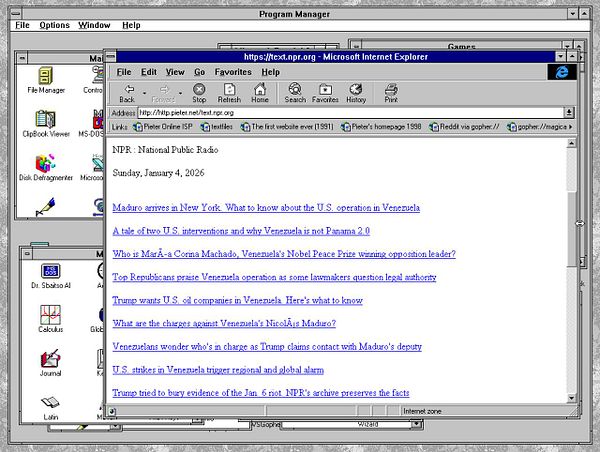600x452 pixels.
Task: Open the Forward button history dropdown arrow
Action: coord(180,93)
